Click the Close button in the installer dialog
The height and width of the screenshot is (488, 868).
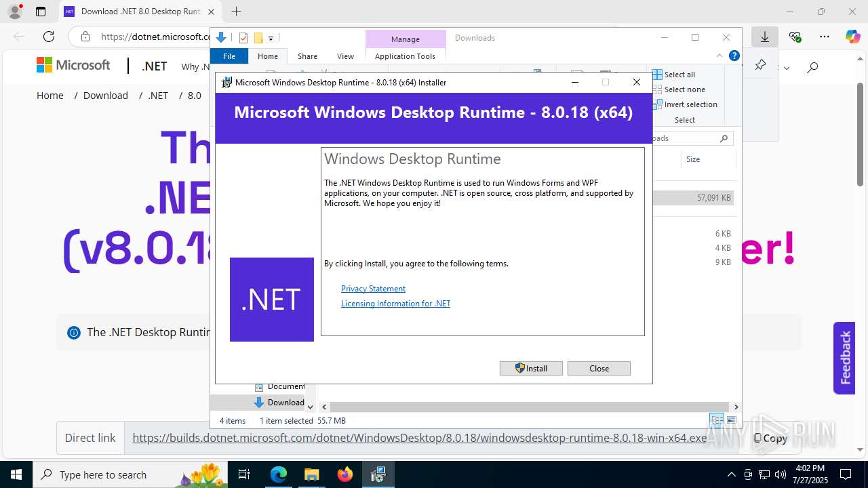pyautogui.click(x=599, y=368)
